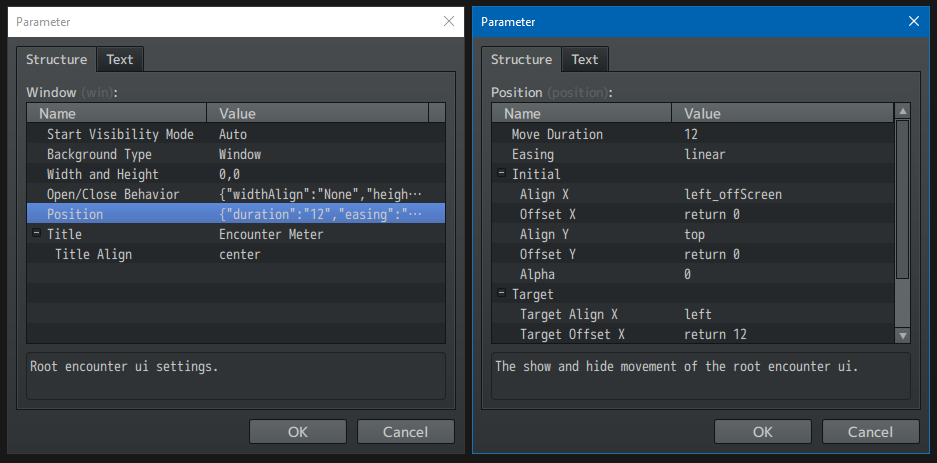Select the Background Type row
This screenshot has width=937, height=463.
point(236,154)
